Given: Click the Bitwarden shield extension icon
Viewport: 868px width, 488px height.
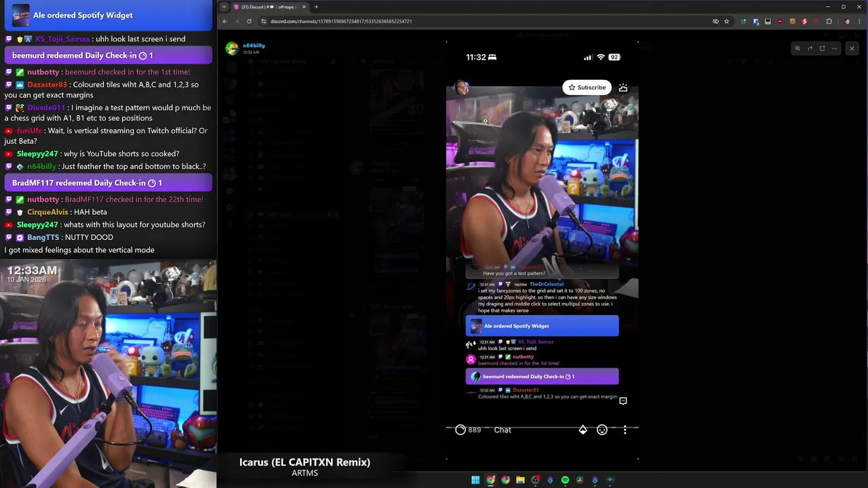Looking at the screenshot, I should click(755, 21).
